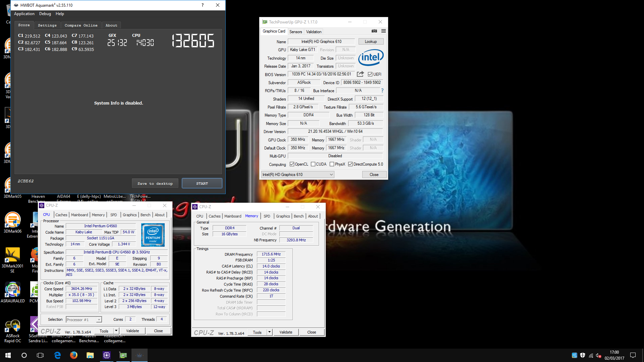The image size is (644, 362).
Task: Open the Bench tab in left CPU-Z
Action: pos(145,215)
